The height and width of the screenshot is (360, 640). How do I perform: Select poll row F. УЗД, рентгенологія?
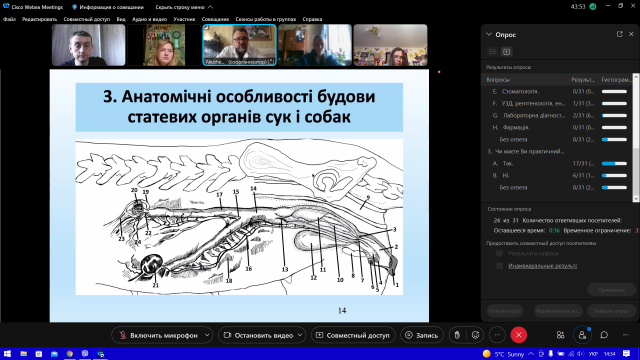click(x=558, y=103)
